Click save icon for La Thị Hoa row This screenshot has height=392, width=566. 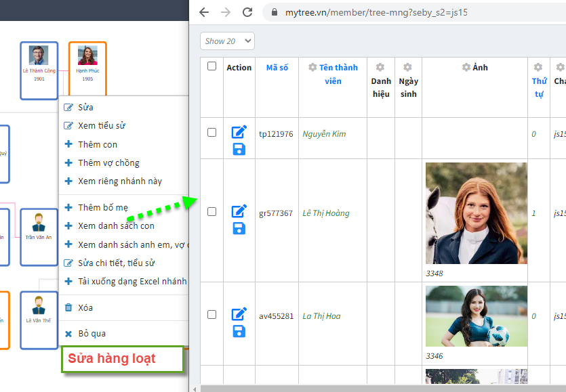(x=239, y=331)
